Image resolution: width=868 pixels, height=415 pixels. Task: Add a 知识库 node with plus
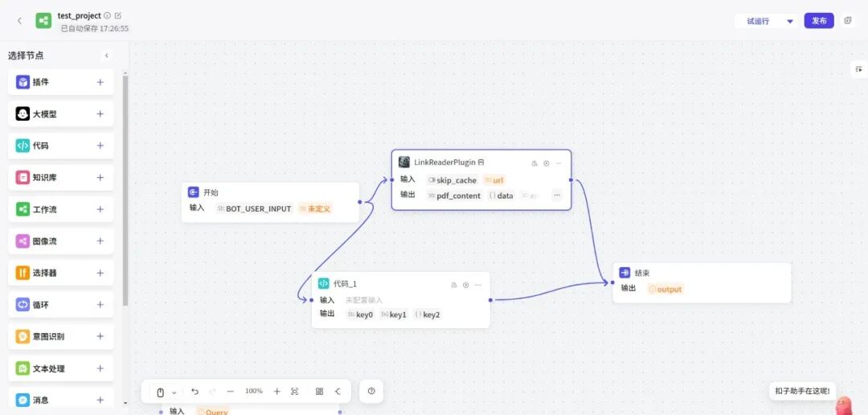(100, 177)
